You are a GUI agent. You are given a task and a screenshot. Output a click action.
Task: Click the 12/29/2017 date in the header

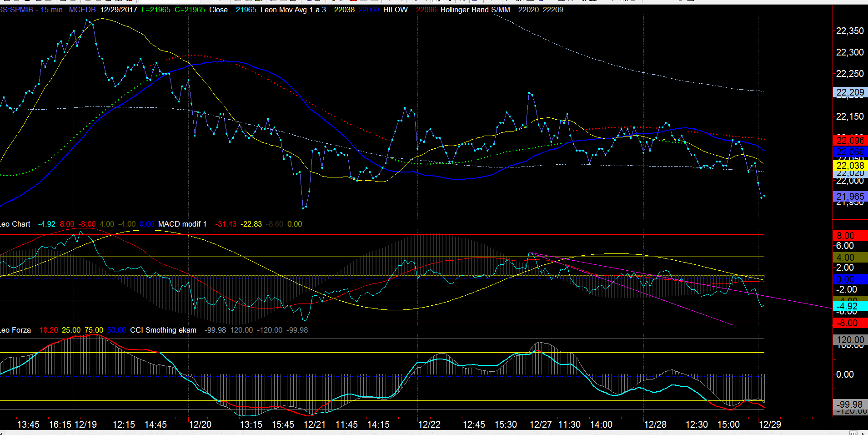coord(119,10)
